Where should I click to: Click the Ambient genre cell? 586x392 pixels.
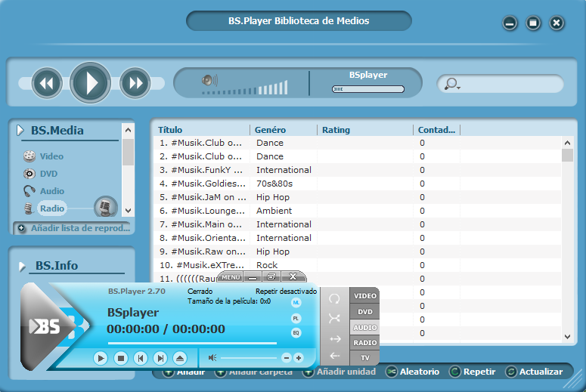click(274, 211)
